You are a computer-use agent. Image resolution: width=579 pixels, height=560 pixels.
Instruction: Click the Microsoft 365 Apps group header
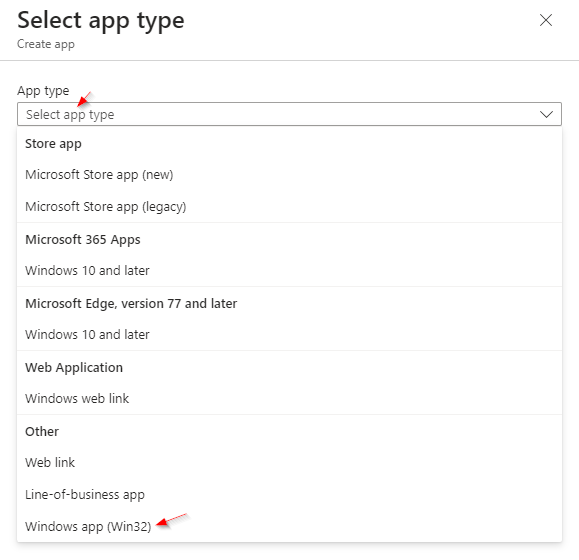83,240
